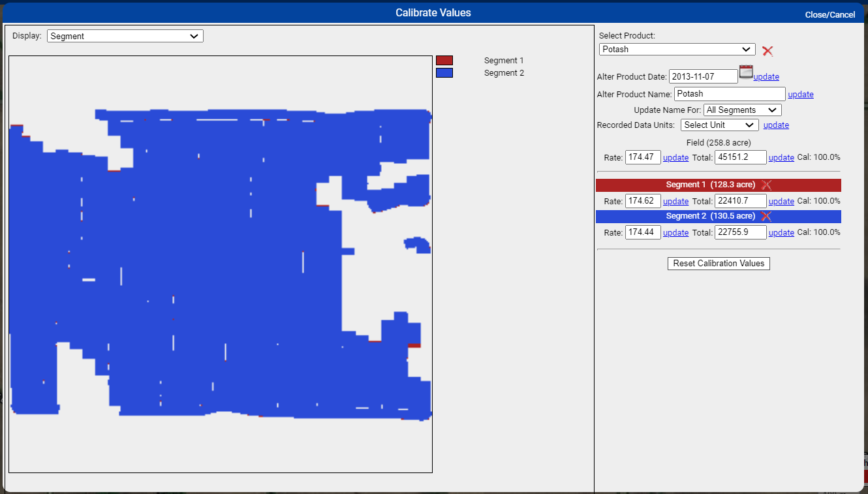The width and height of the screenshot is (868, 494).
Task: Click the blue Segment 2 legend swatch
Action: [x=444, y=73]
